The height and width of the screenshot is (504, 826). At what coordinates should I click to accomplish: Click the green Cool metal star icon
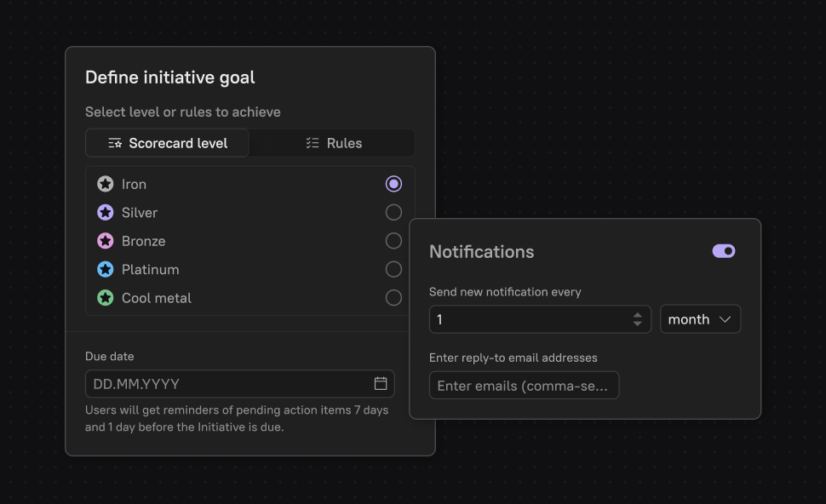106,298
